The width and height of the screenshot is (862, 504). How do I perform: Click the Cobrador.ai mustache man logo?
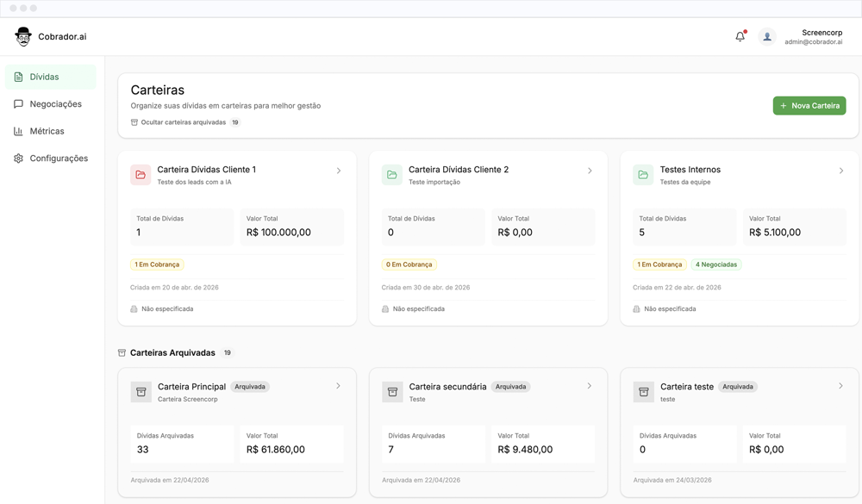(x=23, y=37)
